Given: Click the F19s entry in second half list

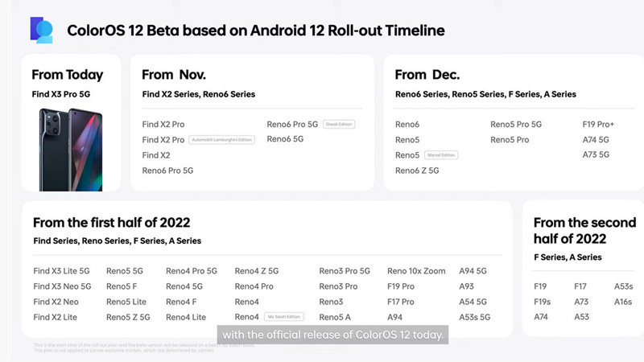Looking at the screenshot, I should pyautogui.click(x=542, y=302).
